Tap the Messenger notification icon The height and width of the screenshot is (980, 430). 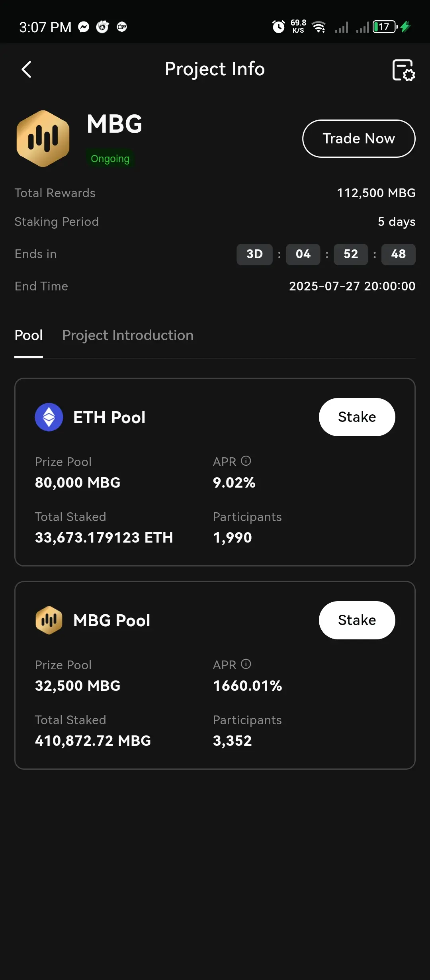point(84,27)
